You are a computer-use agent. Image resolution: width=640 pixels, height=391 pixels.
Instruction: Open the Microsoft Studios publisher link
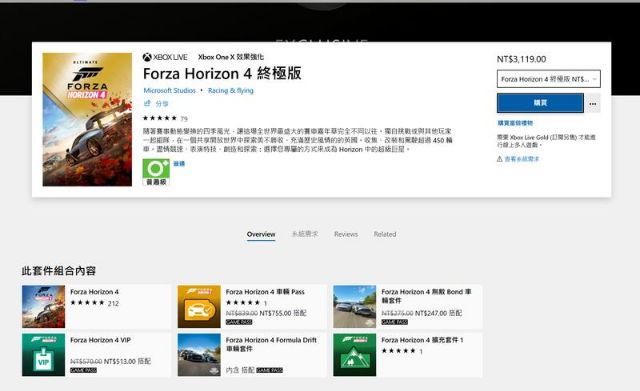pyautogui.click(x=169, y=91)
